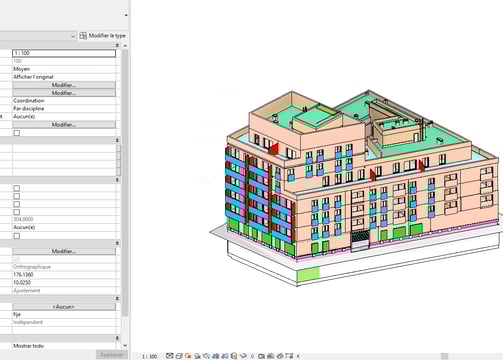Open the Detail Level icon in view control bar
This screenshot has height=360, width=503.
click(x=170, y=356)
